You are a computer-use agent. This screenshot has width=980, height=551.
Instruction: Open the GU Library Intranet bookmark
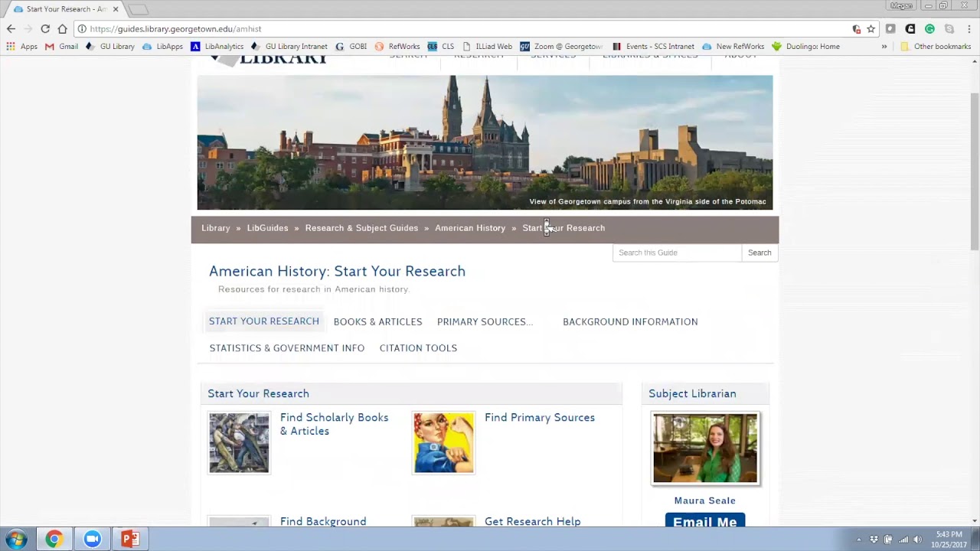pyautogui.click(x=289, y=47)
